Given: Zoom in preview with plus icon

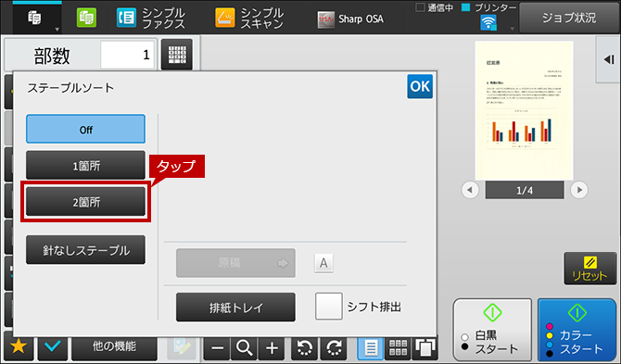Looking at the screenshot, I should coord(272,348).
